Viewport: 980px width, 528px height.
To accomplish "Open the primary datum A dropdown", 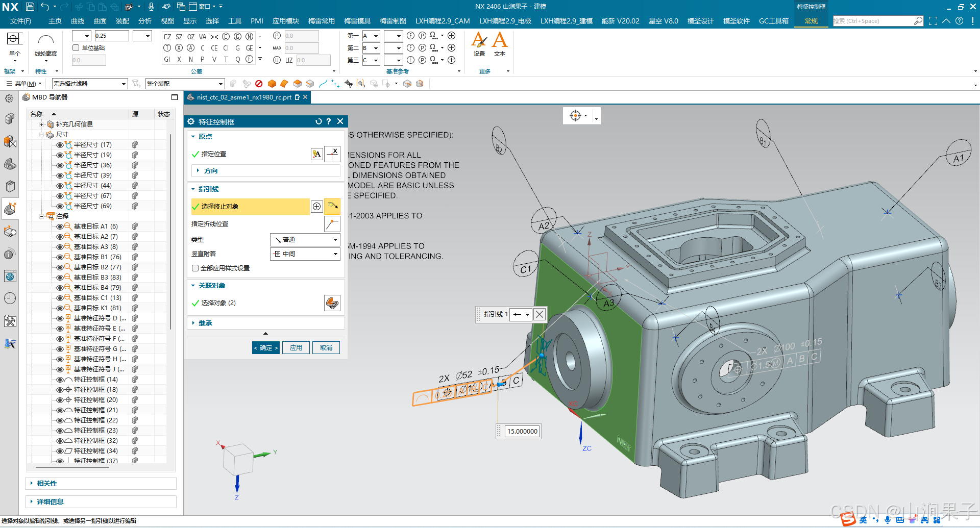I will [x=371, y=36].
